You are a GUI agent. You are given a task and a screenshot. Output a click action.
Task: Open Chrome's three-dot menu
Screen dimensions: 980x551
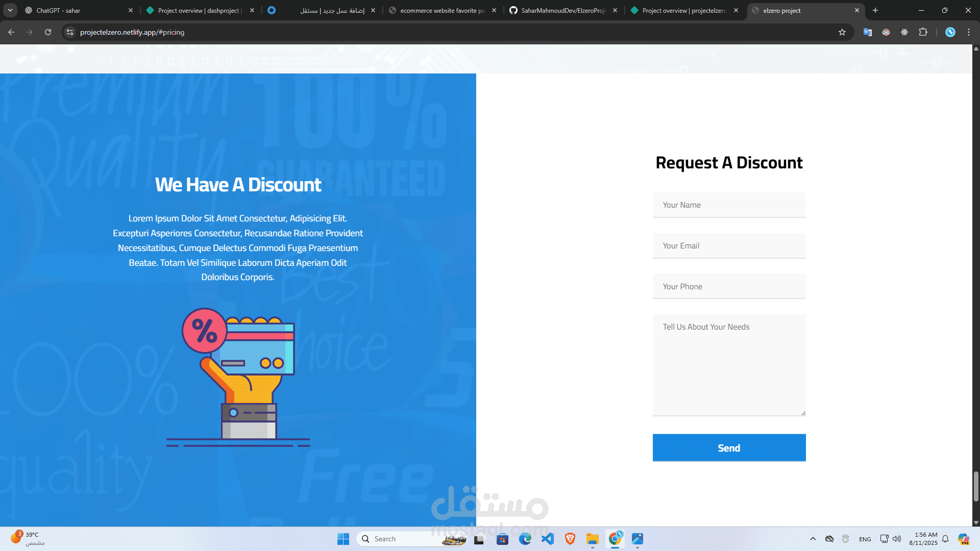pyautogui.click(x=969, y=32)
